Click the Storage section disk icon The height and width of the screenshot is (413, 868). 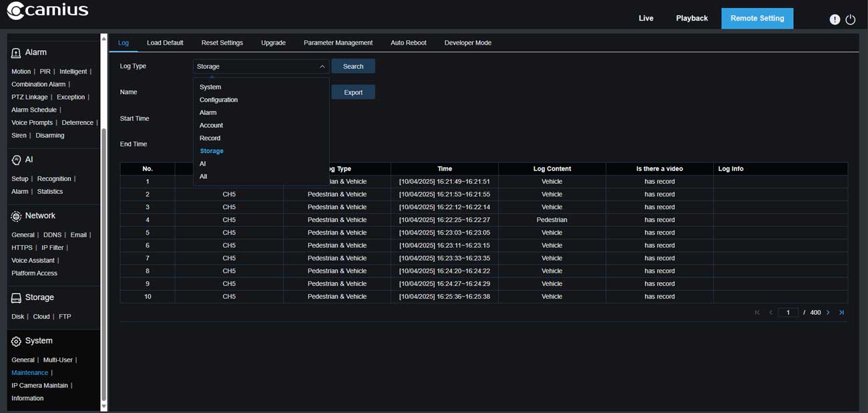coord(16,298)
